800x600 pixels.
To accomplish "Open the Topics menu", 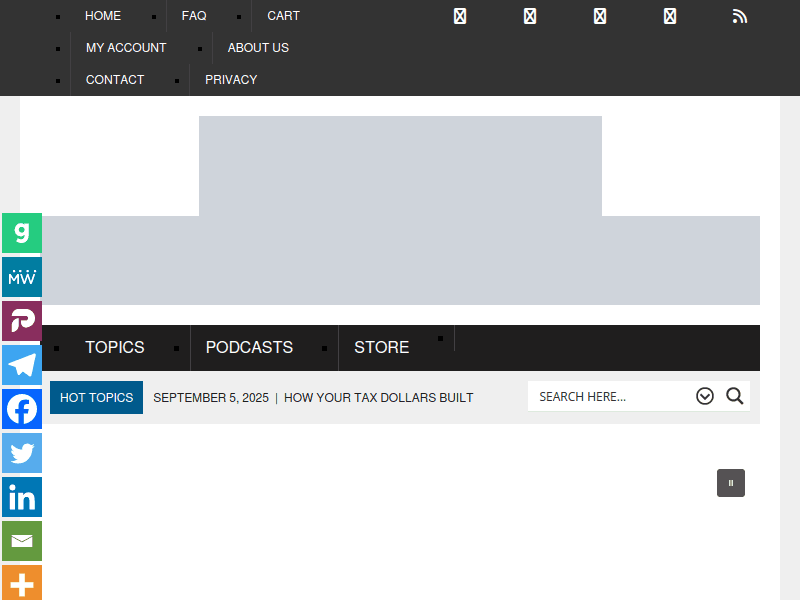I will (x=115, y=347).
